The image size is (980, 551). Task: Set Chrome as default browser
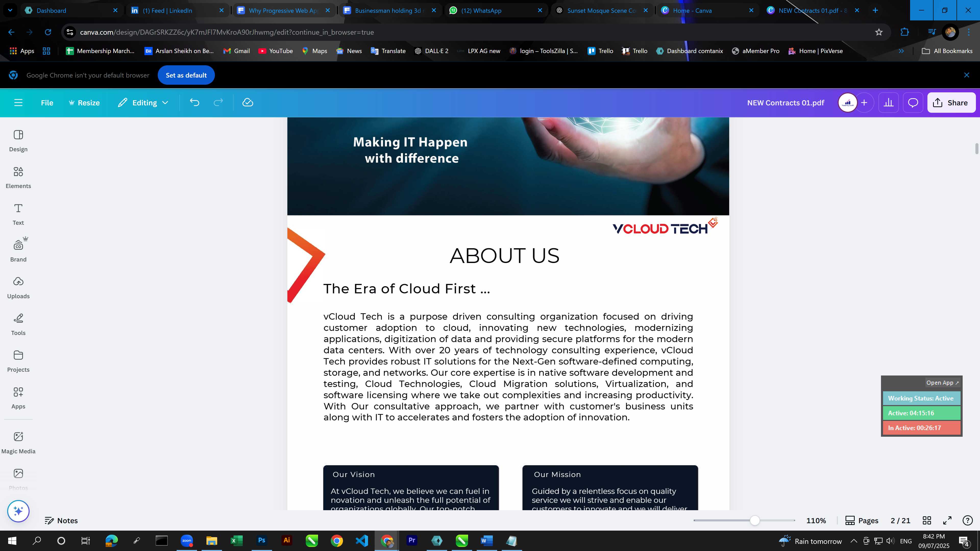tap(186, 75)
